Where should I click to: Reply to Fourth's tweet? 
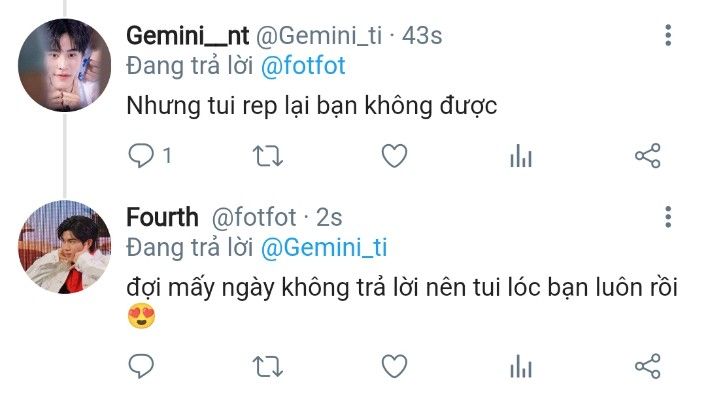(x=141, y=366)
